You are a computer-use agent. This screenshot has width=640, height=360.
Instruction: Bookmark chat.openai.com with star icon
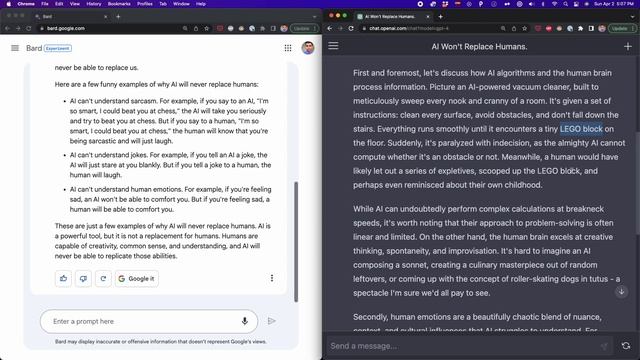[x=524, y=28]
